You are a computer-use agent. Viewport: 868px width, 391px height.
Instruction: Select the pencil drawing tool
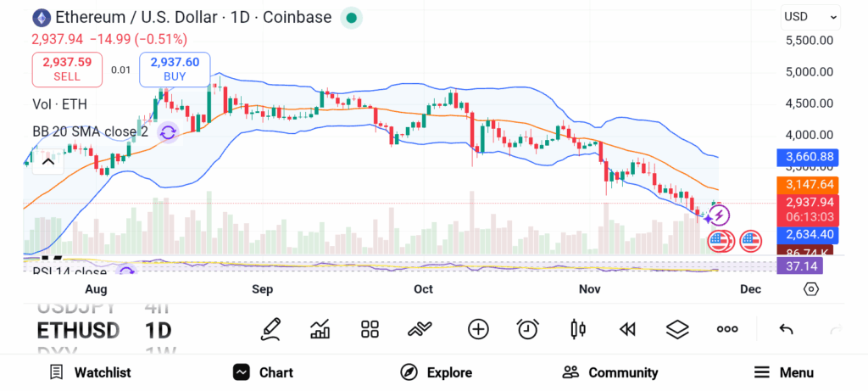[270, 329]
